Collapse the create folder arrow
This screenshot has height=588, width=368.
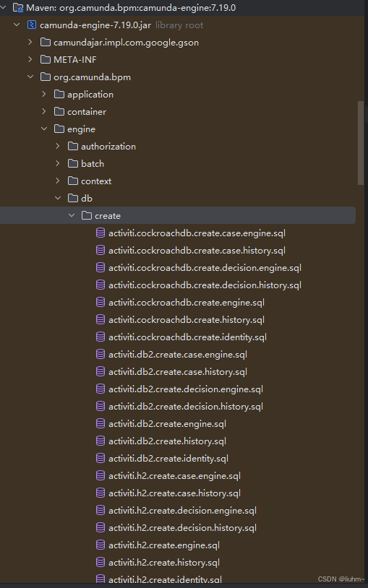click(x=72, y=216)
